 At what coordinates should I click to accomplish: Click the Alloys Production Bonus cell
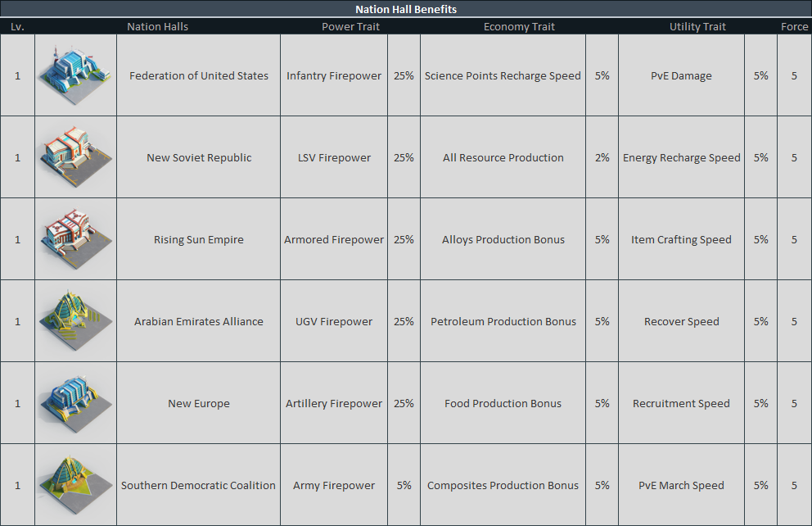(x=503, y=239)
